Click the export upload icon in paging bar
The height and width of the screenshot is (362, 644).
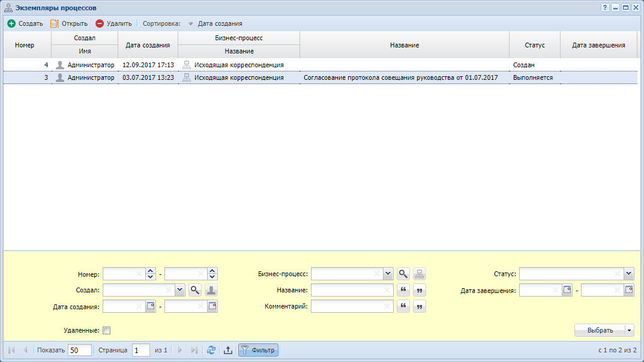(228, 350)
